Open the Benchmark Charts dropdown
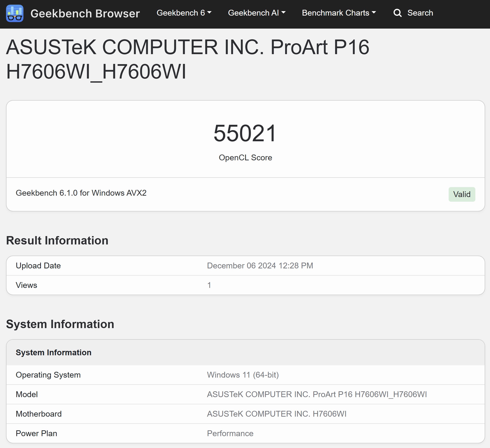 (x=339, y=13)
